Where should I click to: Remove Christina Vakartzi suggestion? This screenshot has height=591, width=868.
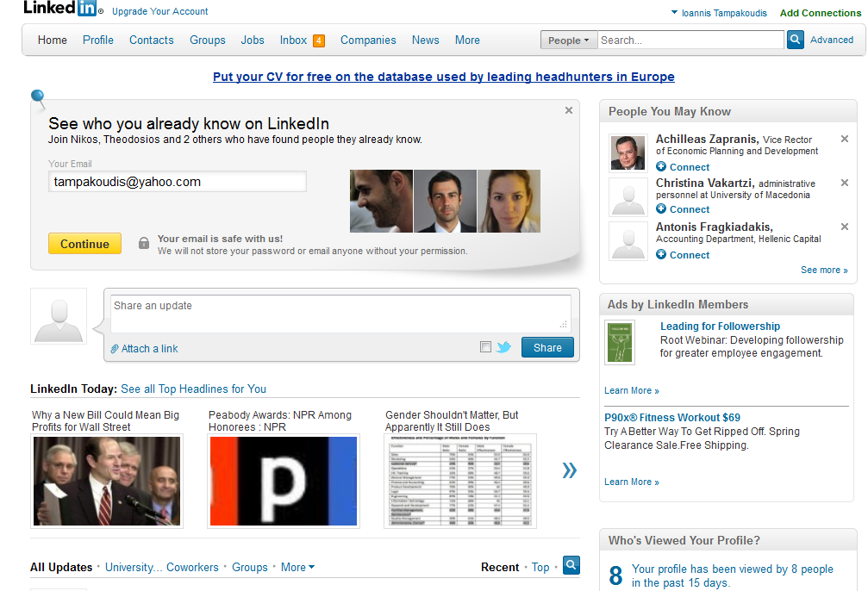[x=845, y=183]
